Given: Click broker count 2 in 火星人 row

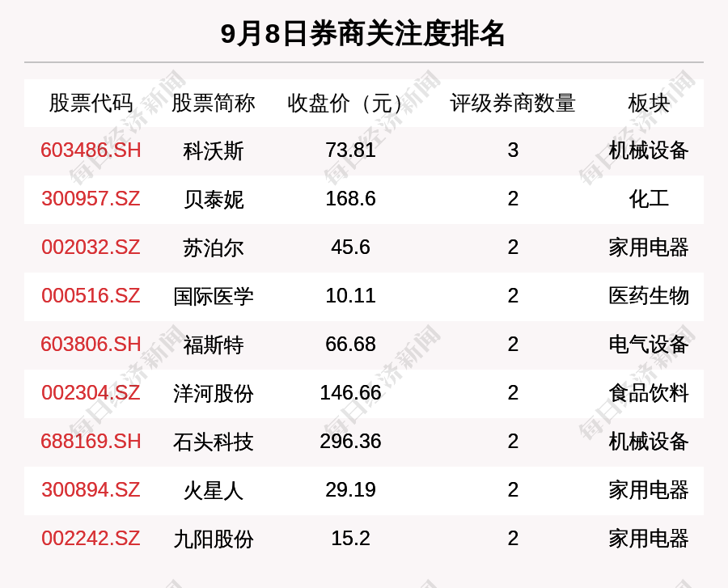Looking at the screenshot, I should (513, 490).
